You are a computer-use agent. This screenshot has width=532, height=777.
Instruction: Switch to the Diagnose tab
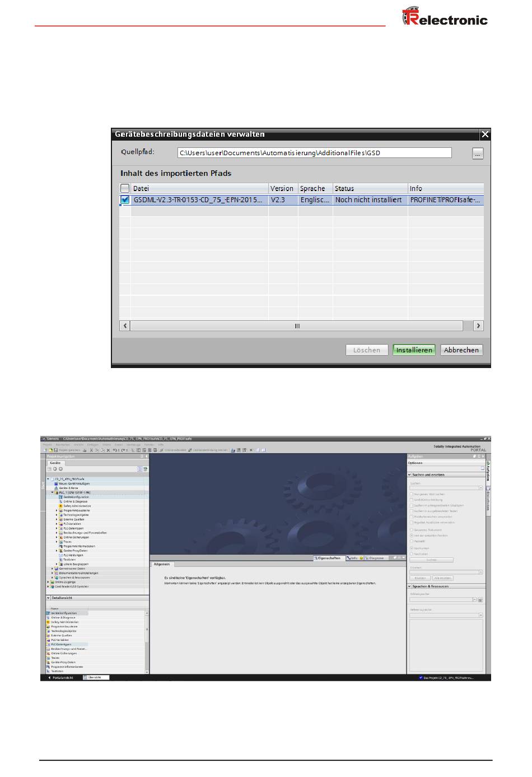pyautogui.click(x=376, y=558)
